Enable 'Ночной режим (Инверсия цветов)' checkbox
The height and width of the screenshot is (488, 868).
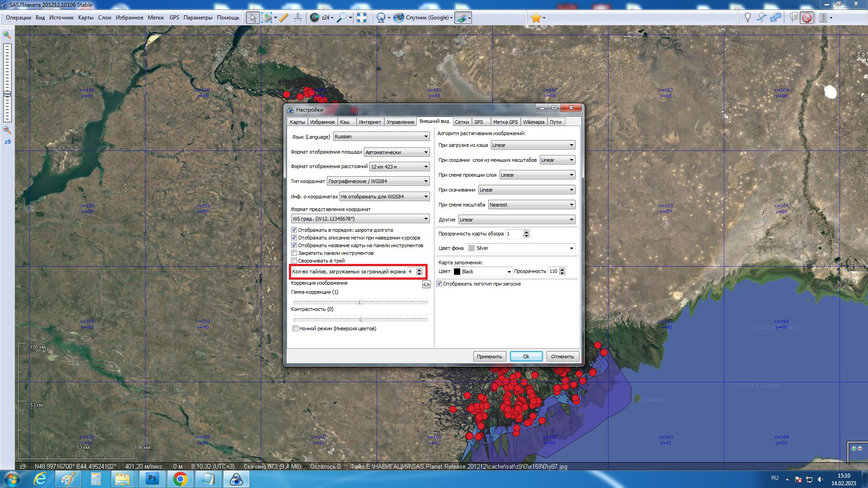point(295,328)
